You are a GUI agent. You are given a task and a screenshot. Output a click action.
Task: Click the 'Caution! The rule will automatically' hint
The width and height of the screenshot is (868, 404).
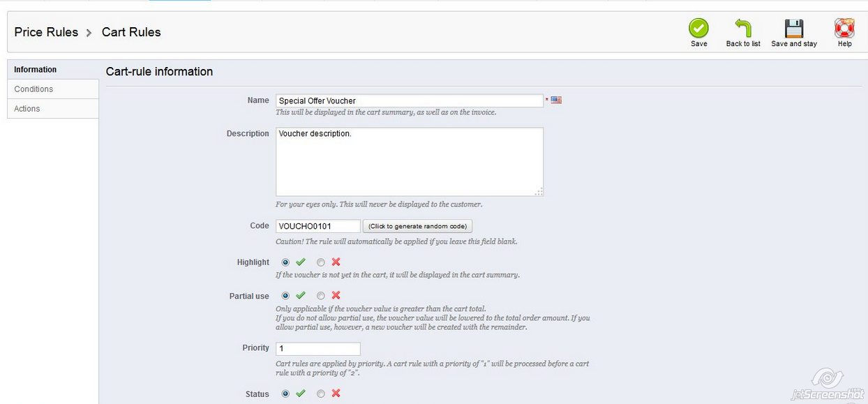tap(396, 241)
